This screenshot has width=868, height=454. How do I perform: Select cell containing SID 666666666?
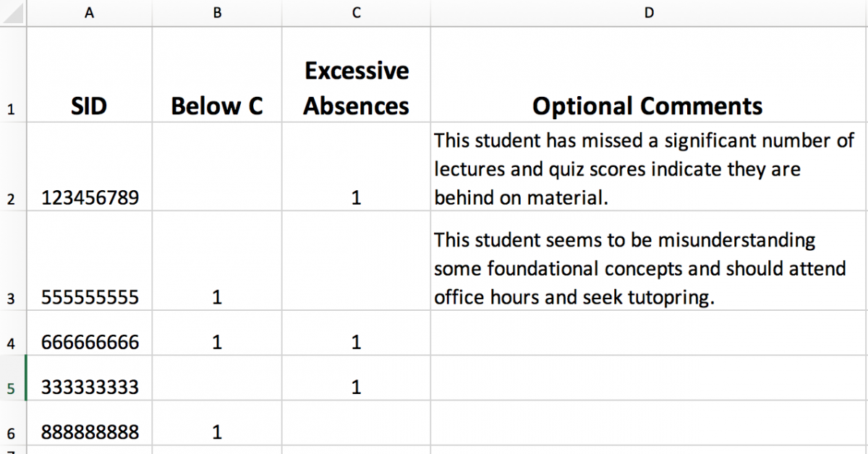(90, 342)
